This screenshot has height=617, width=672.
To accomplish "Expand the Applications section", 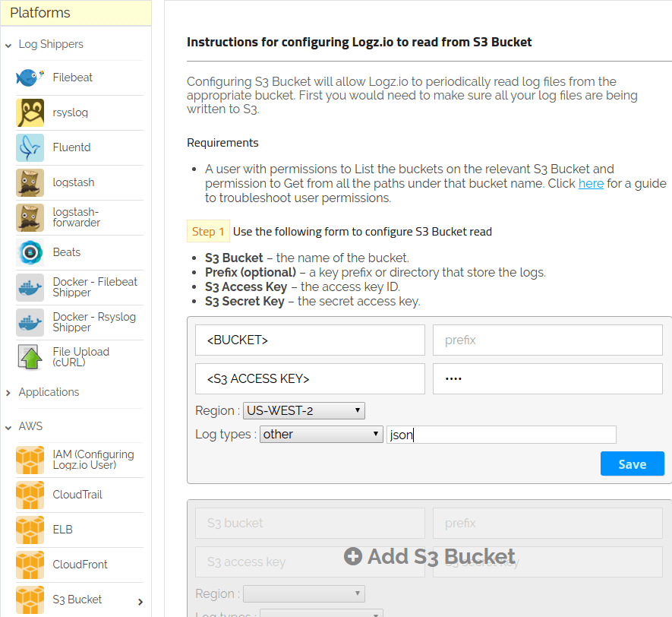I will point(8,392).
